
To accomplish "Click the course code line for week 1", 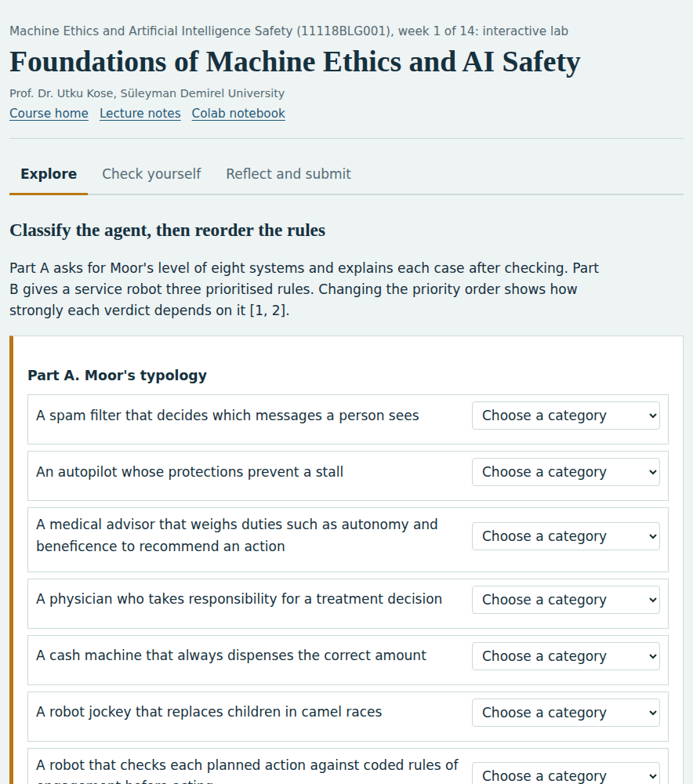I will 289,31.
